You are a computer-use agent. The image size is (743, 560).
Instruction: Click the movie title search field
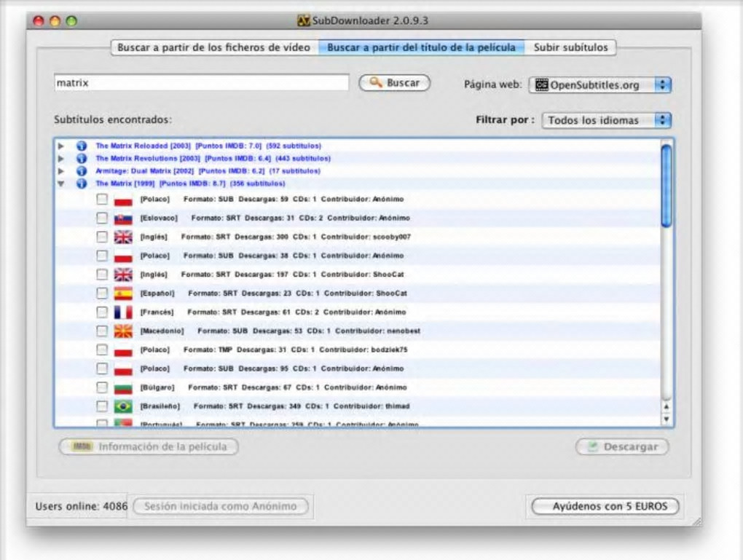coord(201,83)
